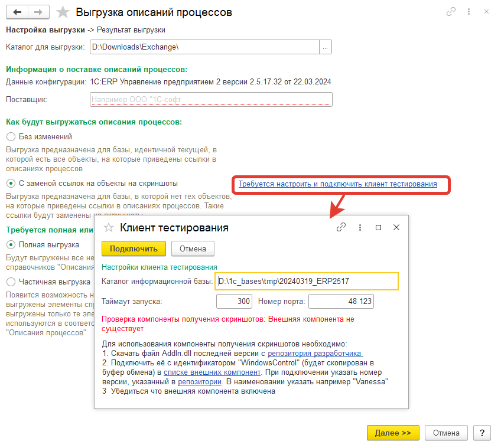Open the 'списке внешних компонент' link

212,372
